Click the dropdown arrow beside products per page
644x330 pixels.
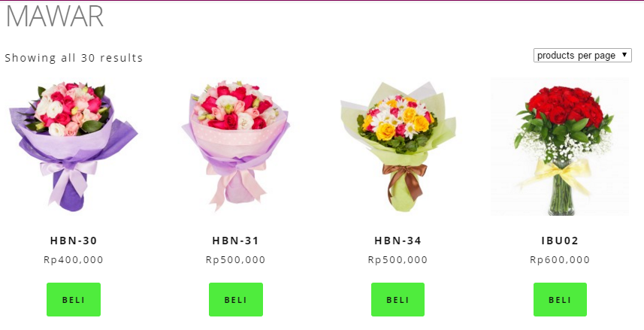(624, 55)
